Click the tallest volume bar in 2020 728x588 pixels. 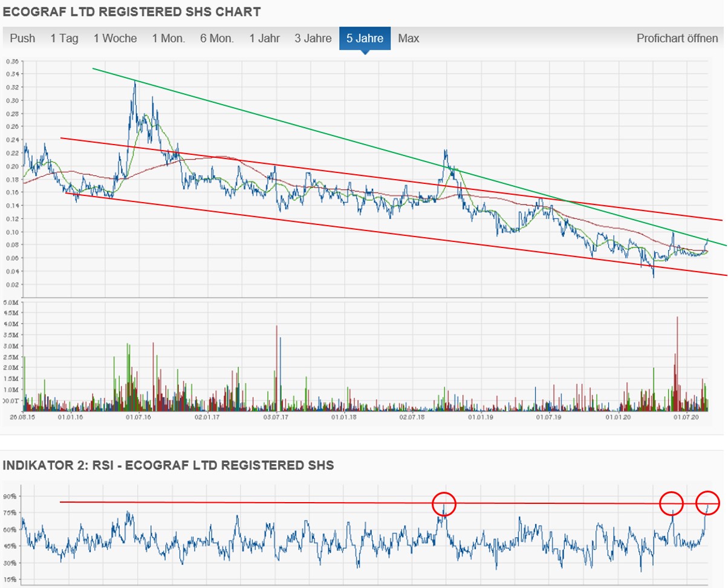coord(677,319)
